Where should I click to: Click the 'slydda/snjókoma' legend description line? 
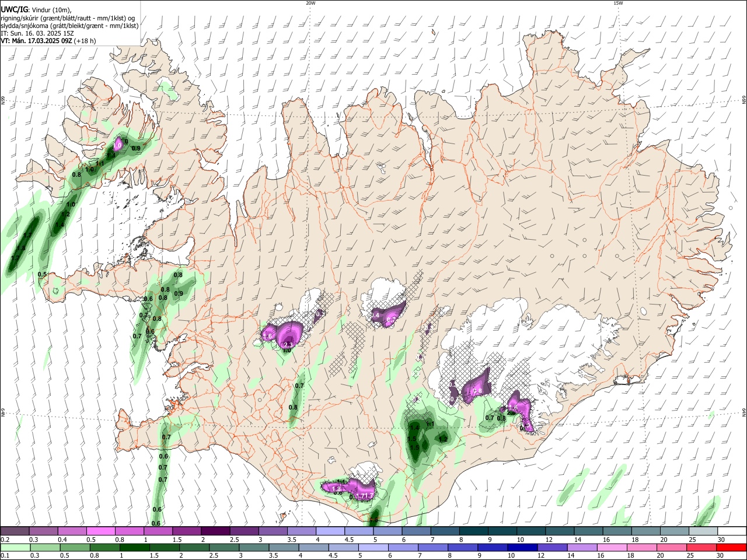(x=69, y=26)
